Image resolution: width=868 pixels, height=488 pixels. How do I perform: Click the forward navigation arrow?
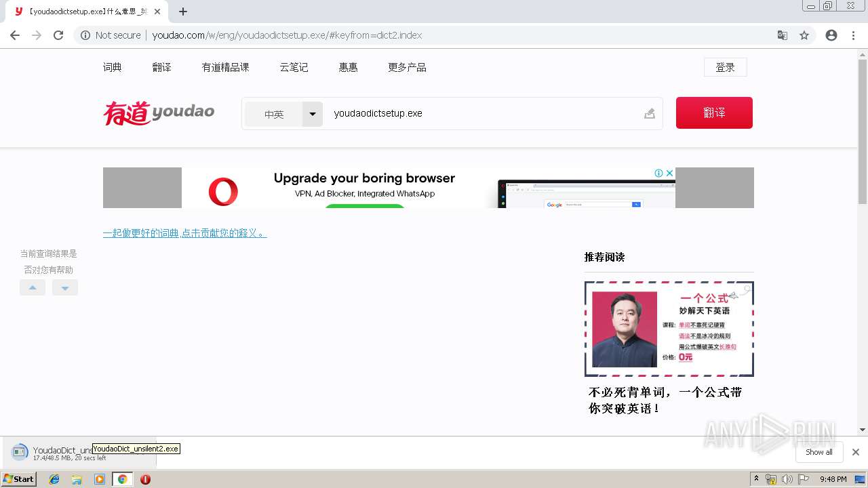coord(37,35)
